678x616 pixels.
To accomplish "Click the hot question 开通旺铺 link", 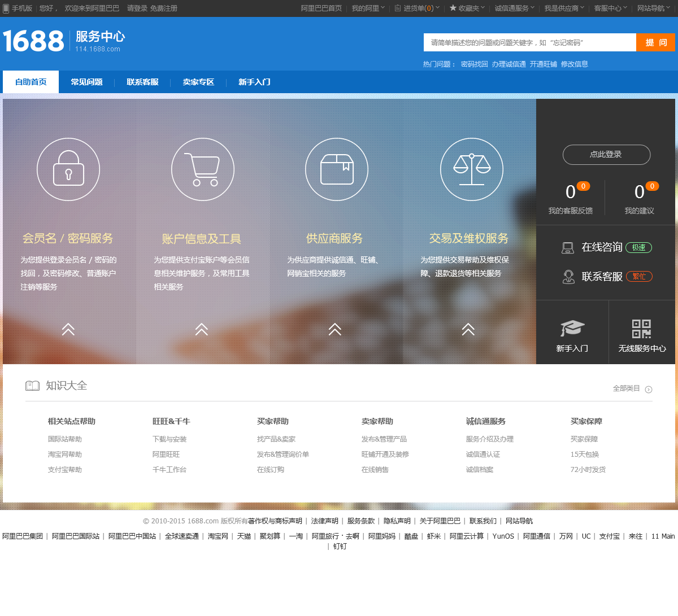I will tap(544, 64).
